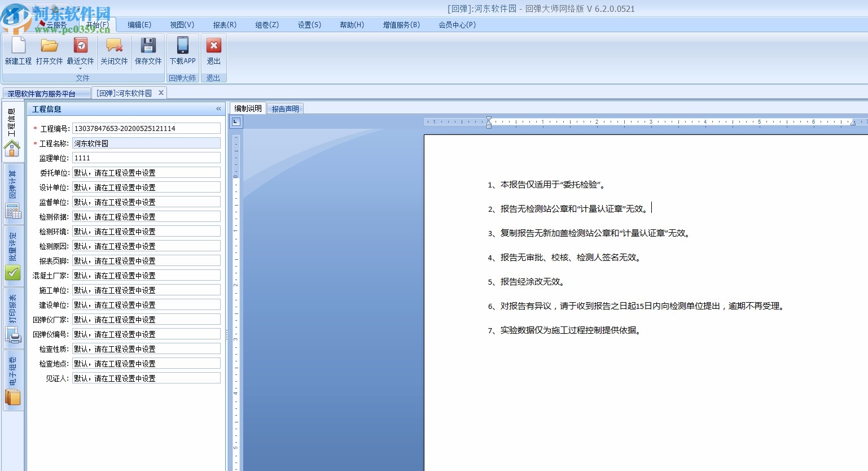Open the 云服务 ribbon tab
The height and width of the screenshot is (471, 868).
[56, 25]
